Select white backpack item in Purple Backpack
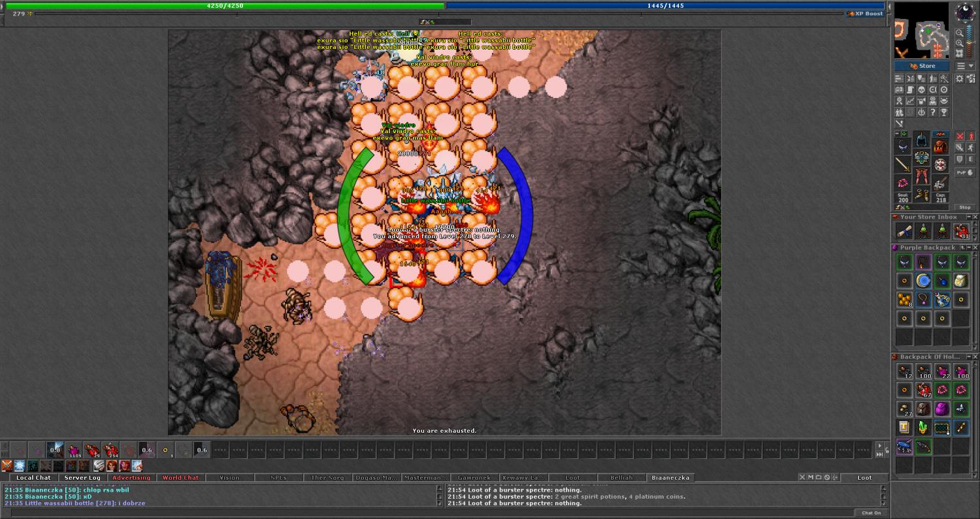 pos(961,281)
